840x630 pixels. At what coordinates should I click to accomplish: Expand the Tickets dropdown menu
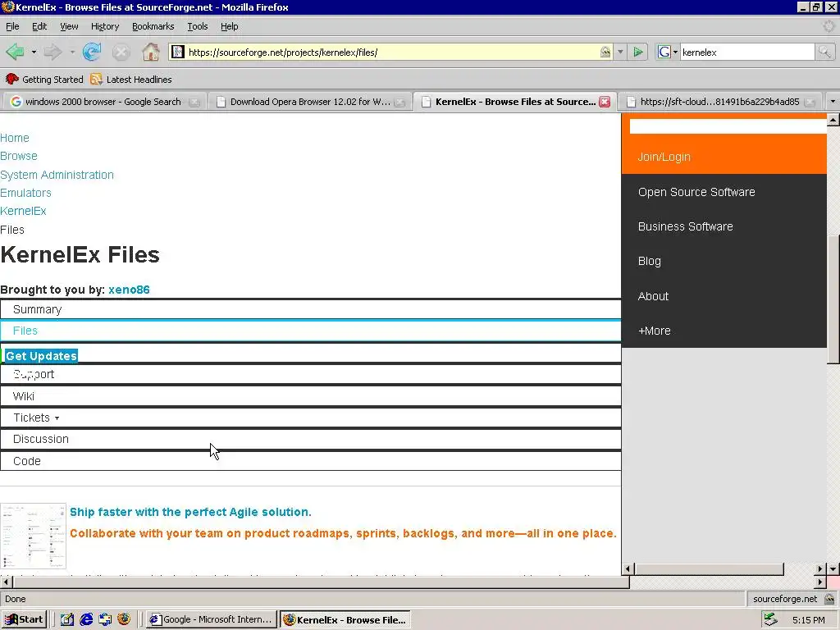point(57,418)
